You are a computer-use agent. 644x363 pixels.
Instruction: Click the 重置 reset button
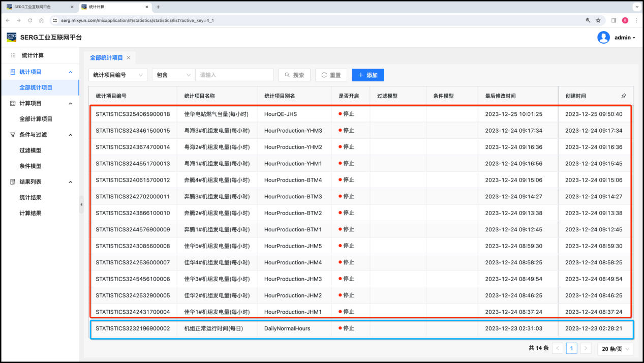331,75
